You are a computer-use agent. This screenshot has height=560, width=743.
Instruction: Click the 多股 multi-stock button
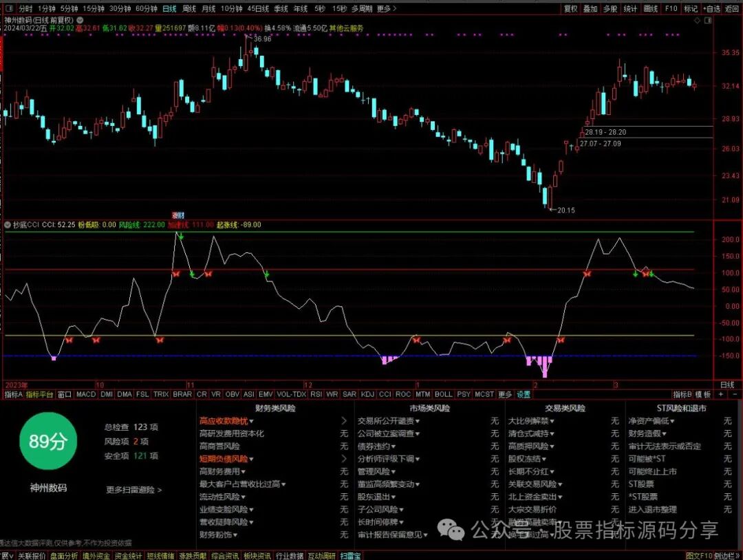coord(610,8)
